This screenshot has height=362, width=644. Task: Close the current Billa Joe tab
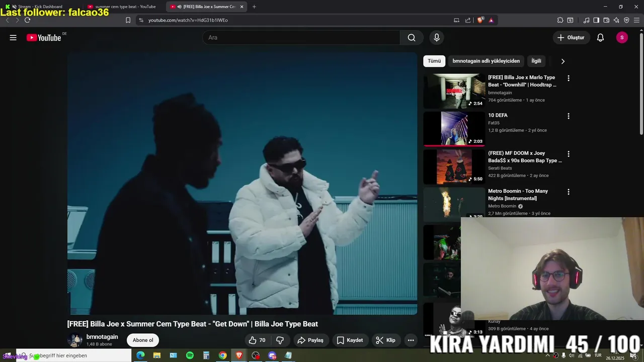coord(242,7)
